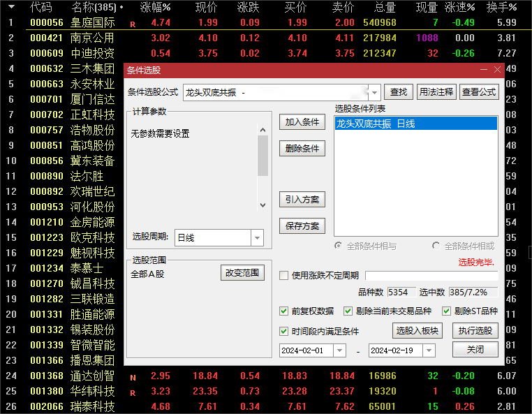This screenshot has height=414, width=532.
Task: Select stock row 001339 智微智能
Action: tap(62, 345)
